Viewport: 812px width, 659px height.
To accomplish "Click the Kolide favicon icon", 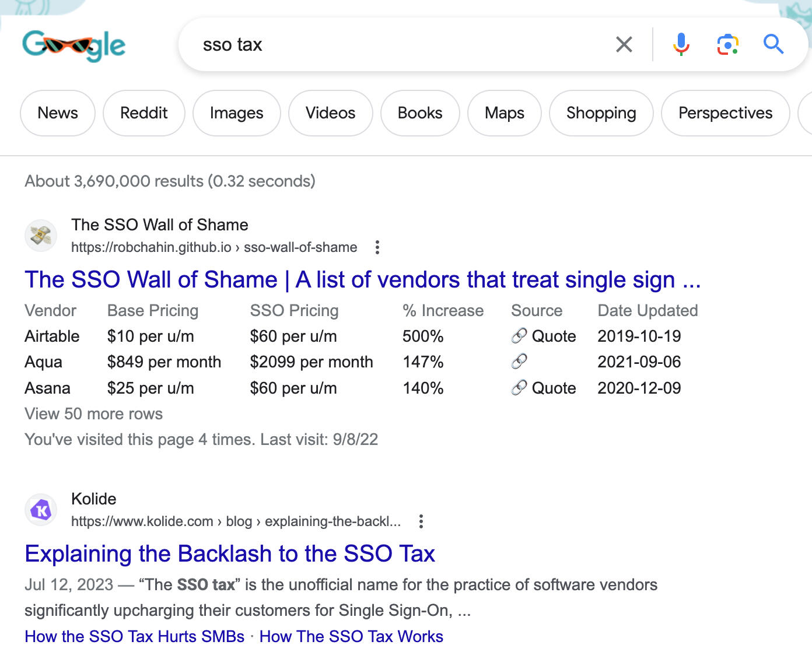I will (41, 510).
